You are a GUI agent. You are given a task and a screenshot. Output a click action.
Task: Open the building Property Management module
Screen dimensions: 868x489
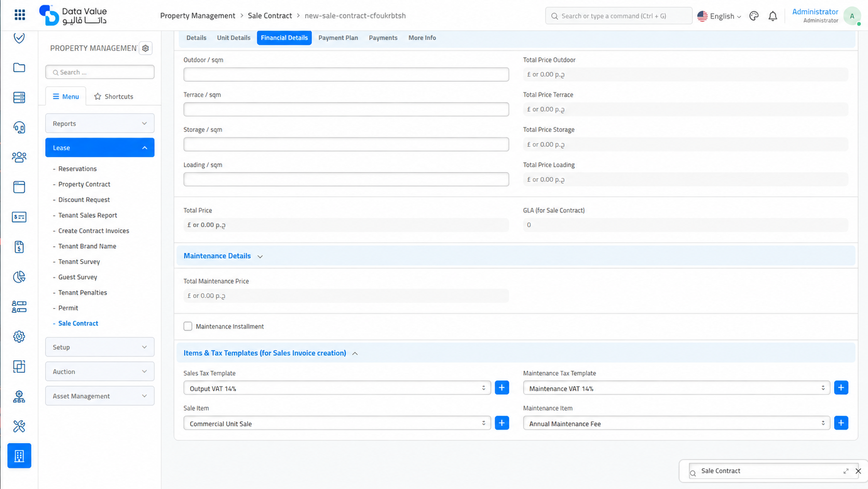(x=19, y=456)
